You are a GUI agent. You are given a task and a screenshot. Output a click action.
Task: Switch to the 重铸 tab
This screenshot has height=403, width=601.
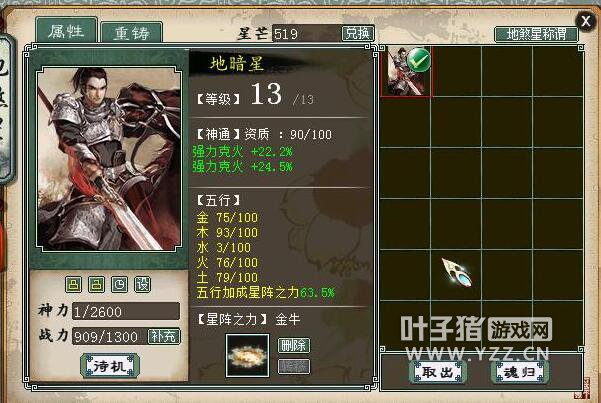tap(131, 33)
